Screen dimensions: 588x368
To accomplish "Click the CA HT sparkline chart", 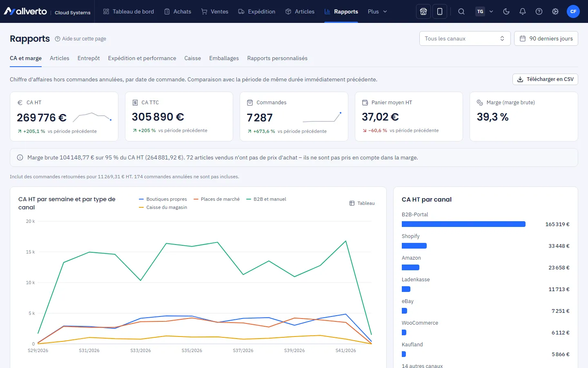I will (x=92, y=117).
